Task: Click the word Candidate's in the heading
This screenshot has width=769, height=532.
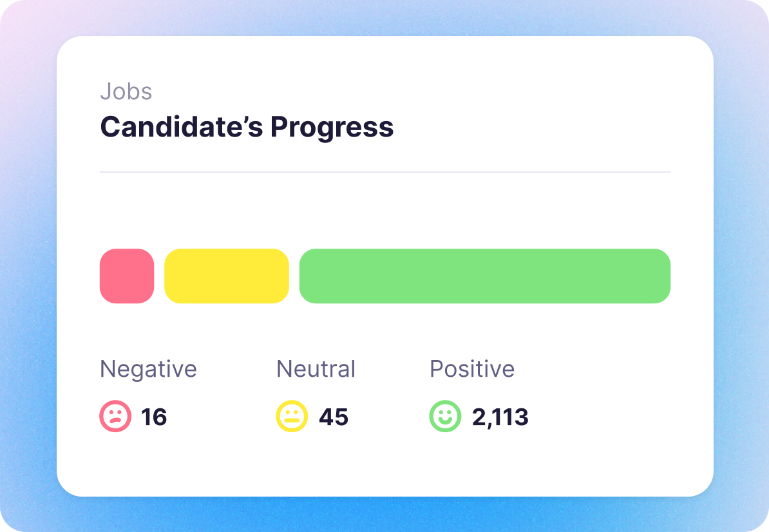Action: [x=182, y=127]
